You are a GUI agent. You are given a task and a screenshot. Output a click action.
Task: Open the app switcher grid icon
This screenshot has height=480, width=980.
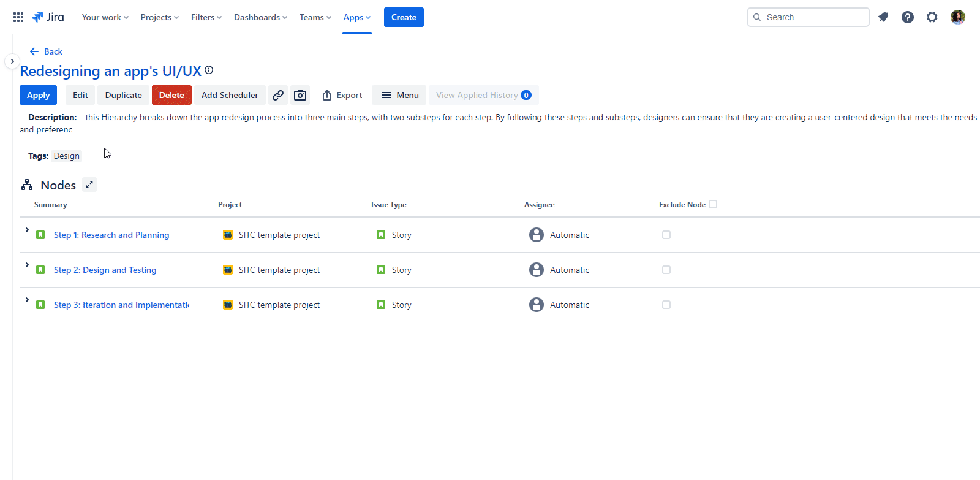18,17
